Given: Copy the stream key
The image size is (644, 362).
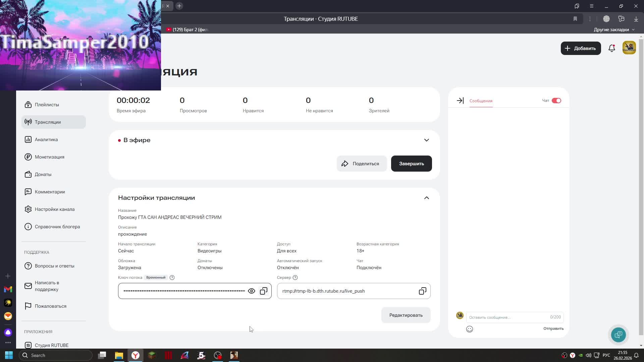Looking at the screenshot, I should pyautogui.click(x=264, y=291).
